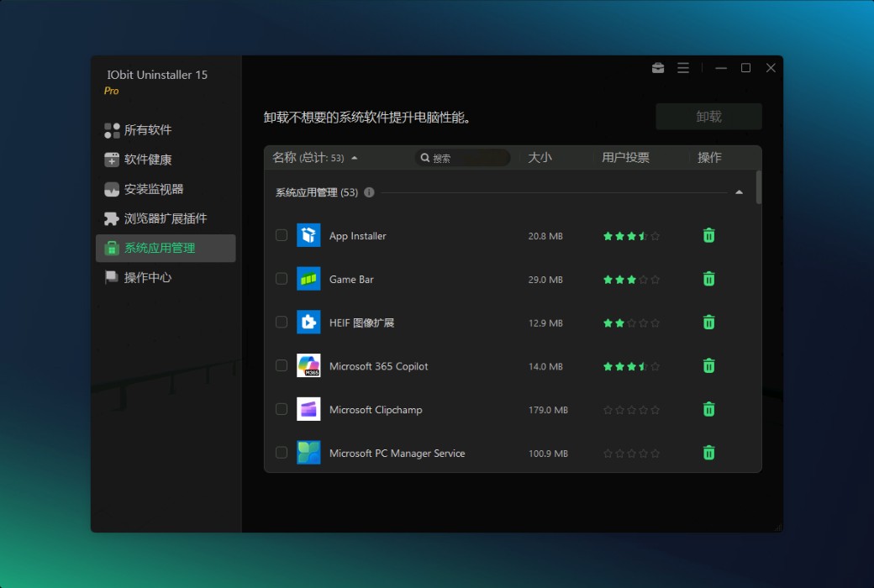Open 软件健康 section

(x=166, y=160)
